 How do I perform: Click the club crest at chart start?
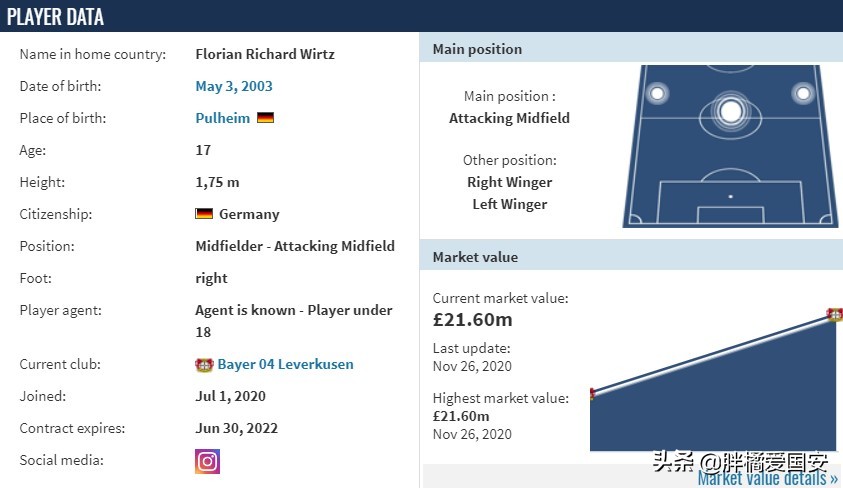point(592,393)
